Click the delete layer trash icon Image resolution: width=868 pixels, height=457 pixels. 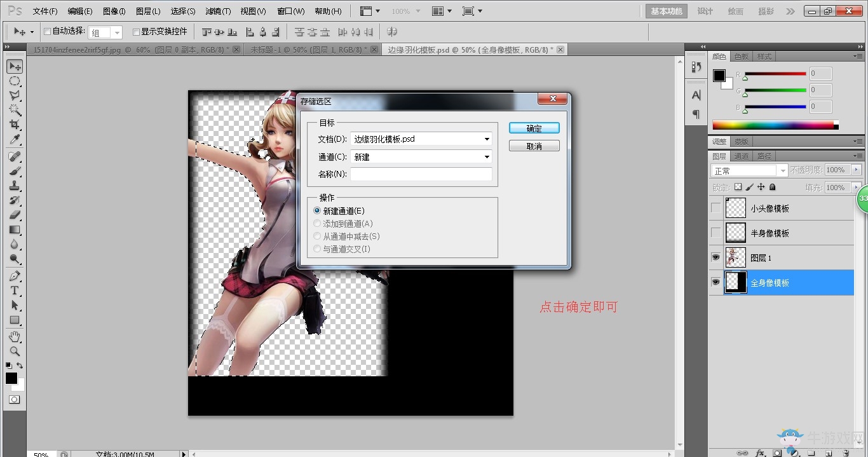(845, 453)
